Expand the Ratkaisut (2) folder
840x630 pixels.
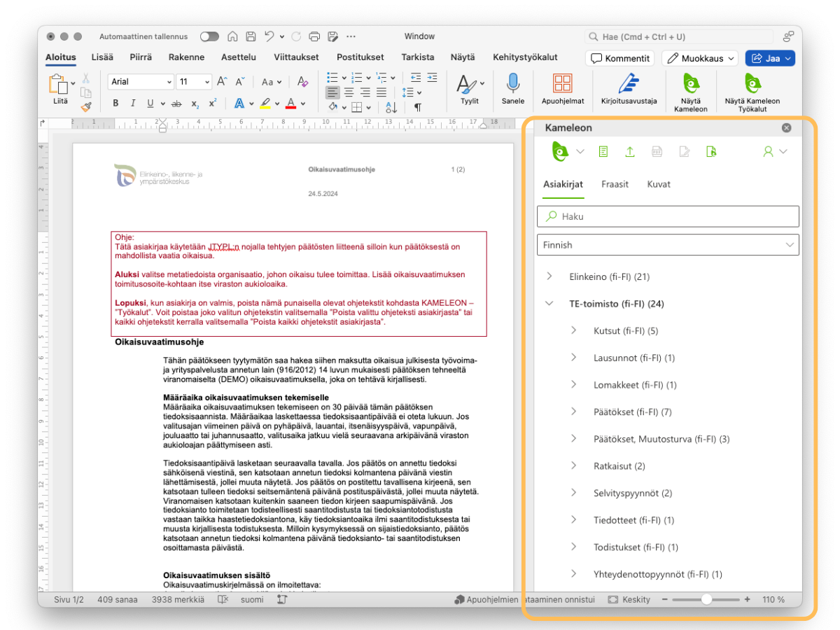pyautogui.click(x=573, y=465)
